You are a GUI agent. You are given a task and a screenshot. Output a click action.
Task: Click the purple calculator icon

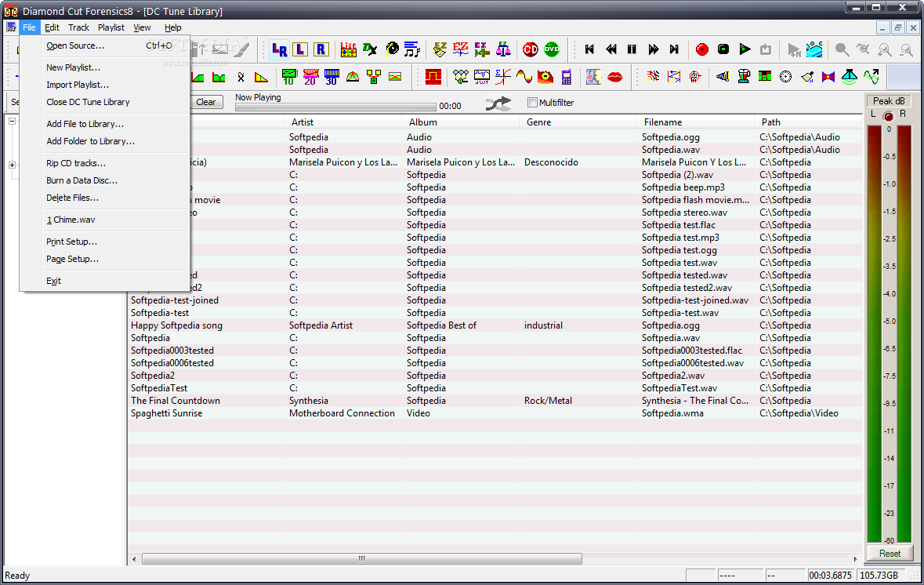tap(567, 77)
